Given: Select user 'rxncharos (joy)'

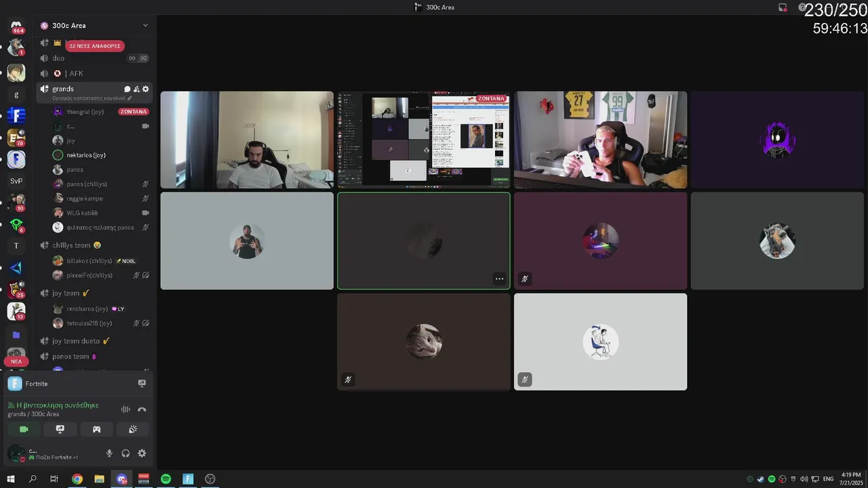Looking at the screenshot, I should [x=101, y=309].
